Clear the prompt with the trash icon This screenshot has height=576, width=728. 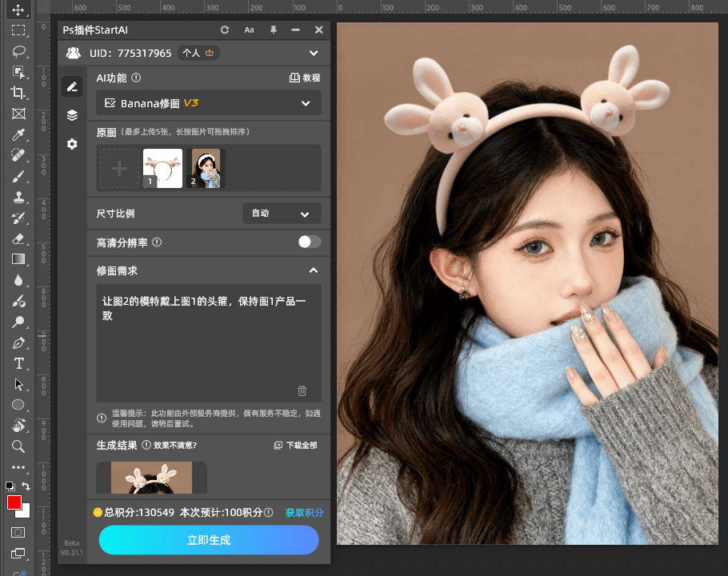(302, 390)
